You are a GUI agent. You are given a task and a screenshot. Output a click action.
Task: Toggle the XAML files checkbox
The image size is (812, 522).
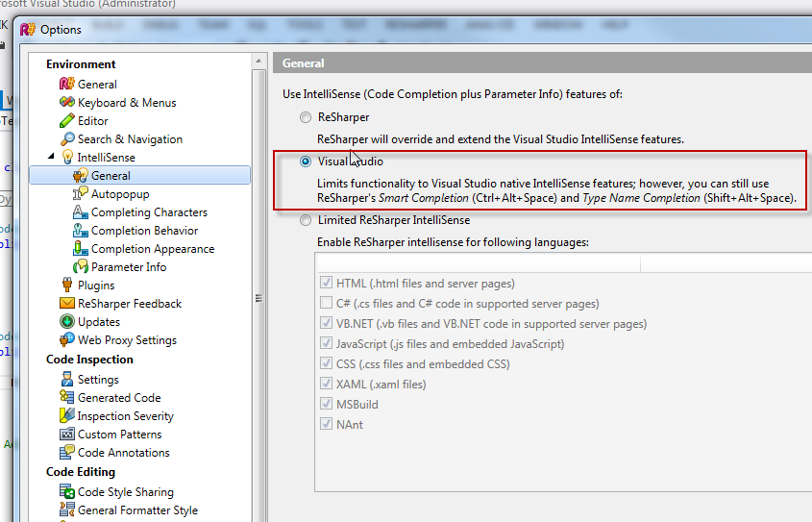(326, 384)
